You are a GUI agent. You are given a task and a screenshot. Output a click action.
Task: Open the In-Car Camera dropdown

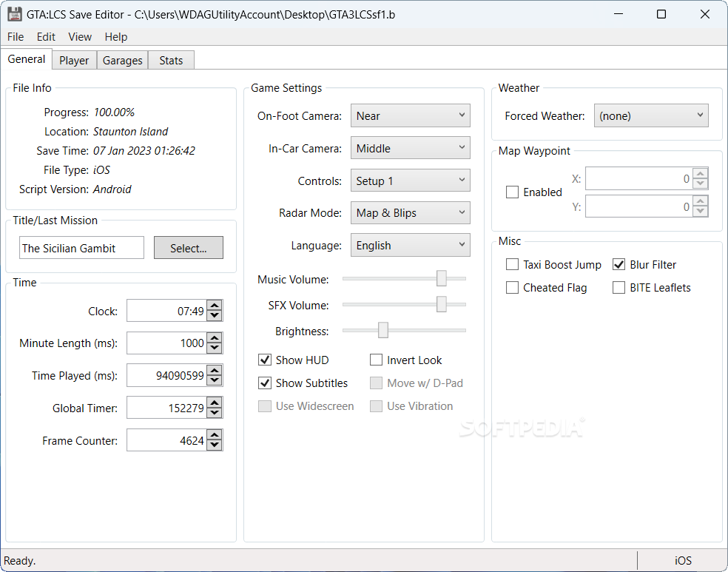tap(411, 148)
